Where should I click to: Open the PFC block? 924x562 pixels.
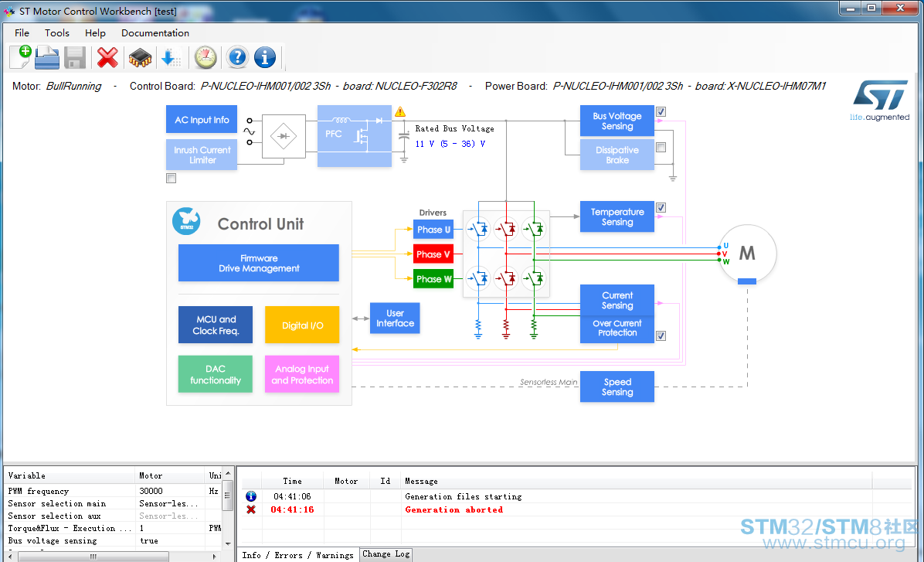(x=354, y=136)
